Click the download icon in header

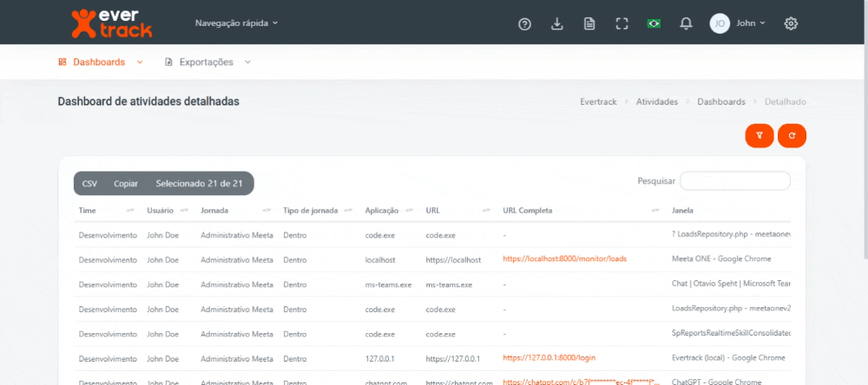(x=557, y=23)
